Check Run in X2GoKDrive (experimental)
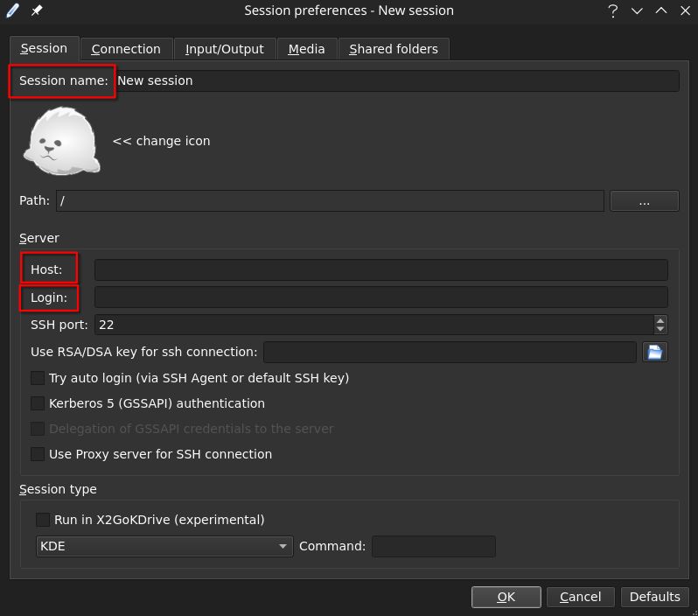698x616 pixels. [43, 520]
